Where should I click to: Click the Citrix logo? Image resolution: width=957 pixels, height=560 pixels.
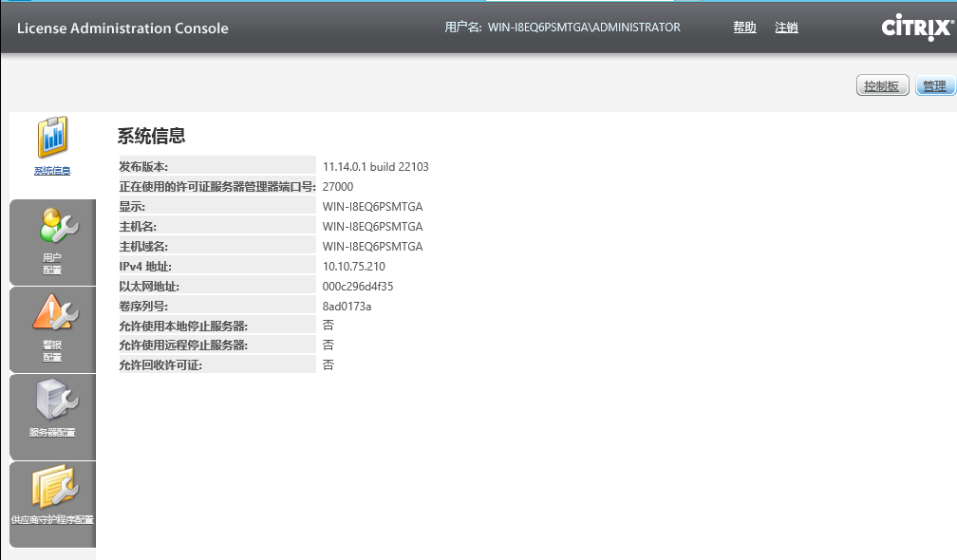click(x=918, y=28)
